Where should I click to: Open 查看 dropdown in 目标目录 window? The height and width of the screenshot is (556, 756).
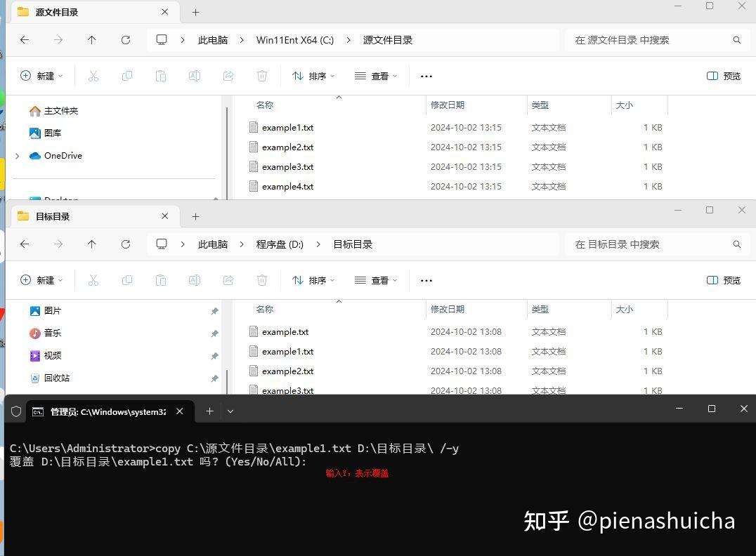[376, 280]
